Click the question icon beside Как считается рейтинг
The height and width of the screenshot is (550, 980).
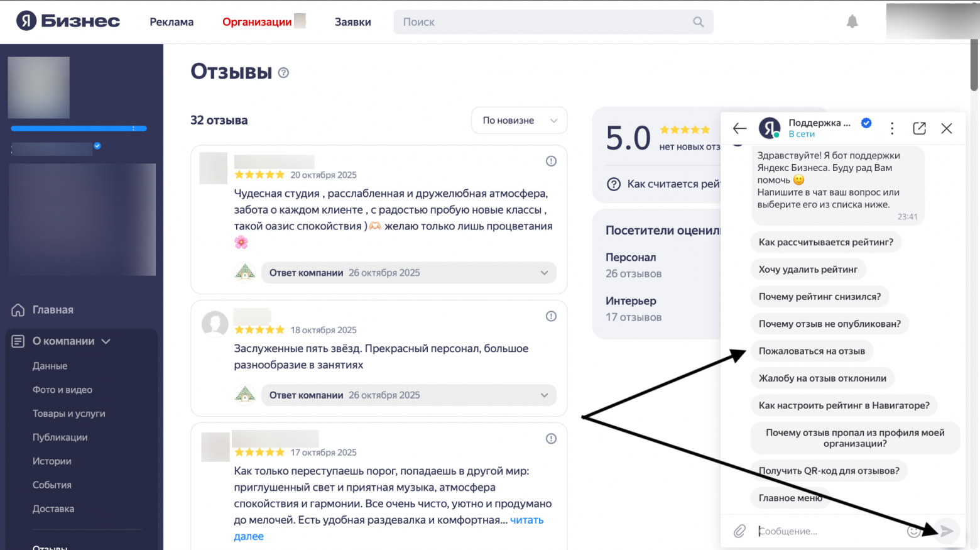pos(614,184)
